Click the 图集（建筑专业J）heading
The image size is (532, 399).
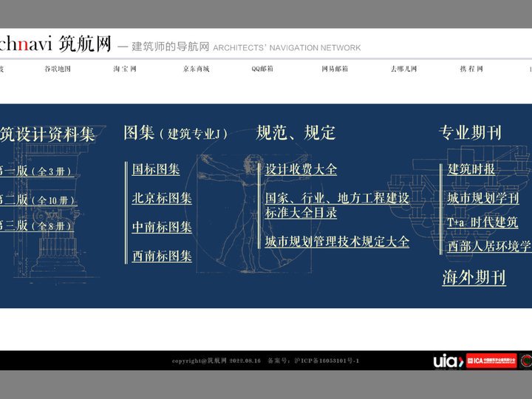click(x=175, y=133)
